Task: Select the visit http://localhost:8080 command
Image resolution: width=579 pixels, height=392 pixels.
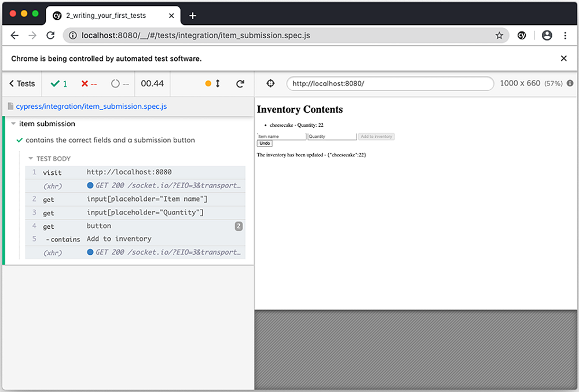Action: pyautogui.click(x=136, y=173)
